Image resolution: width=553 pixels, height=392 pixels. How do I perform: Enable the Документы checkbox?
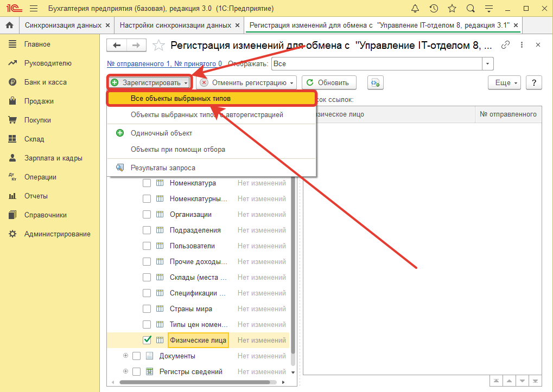136,356
